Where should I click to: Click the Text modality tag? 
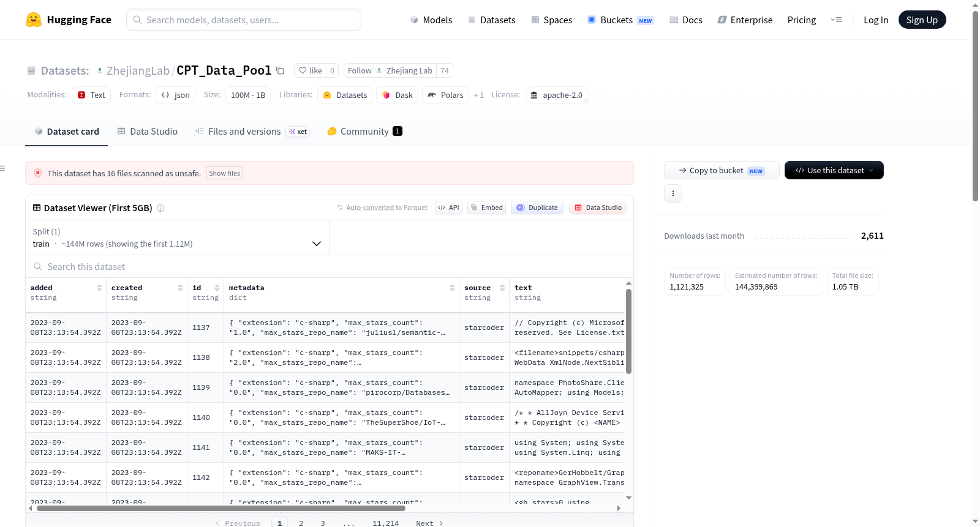click(x=91, y=95)
